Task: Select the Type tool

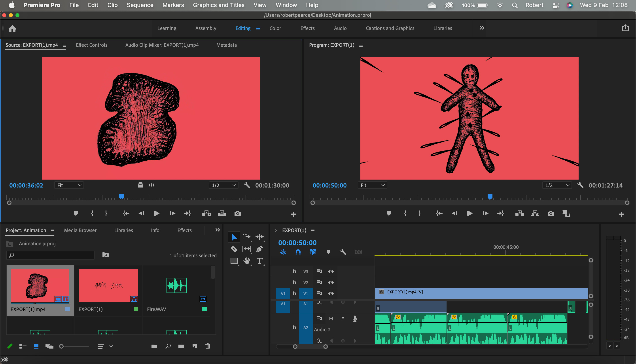Action: [259, 261]
